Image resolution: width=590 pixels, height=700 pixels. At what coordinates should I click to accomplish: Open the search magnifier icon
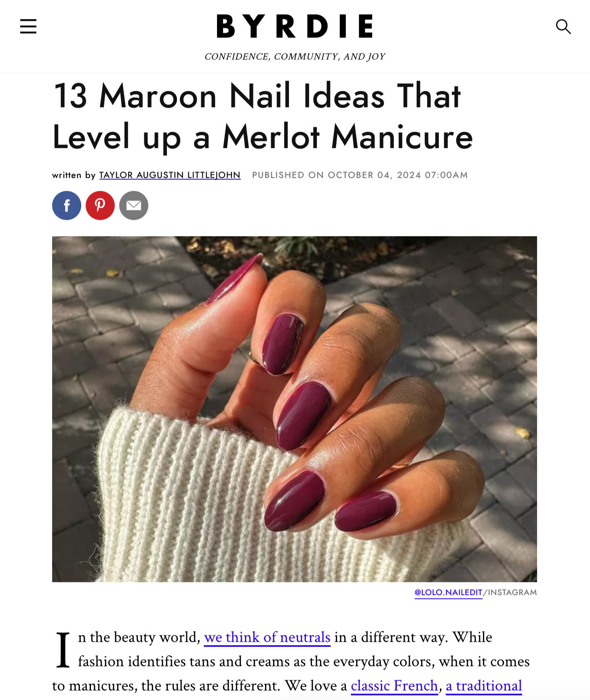(563, 27)
